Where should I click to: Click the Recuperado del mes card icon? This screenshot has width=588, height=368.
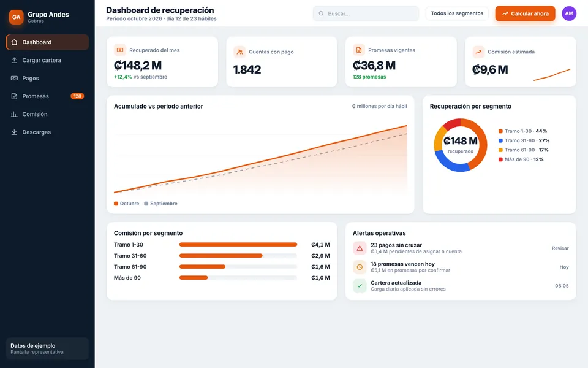tap(120, 50)
